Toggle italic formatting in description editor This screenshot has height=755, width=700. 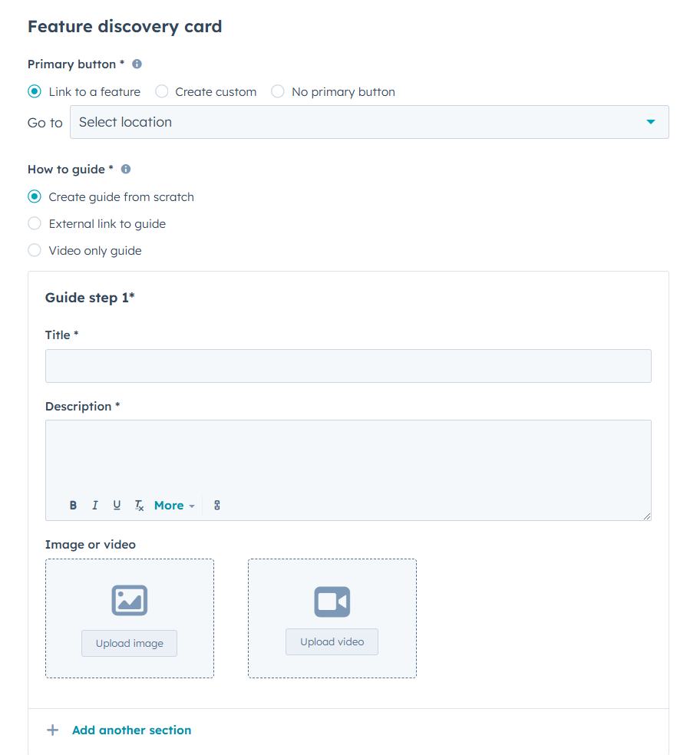(x=95, y=506)
